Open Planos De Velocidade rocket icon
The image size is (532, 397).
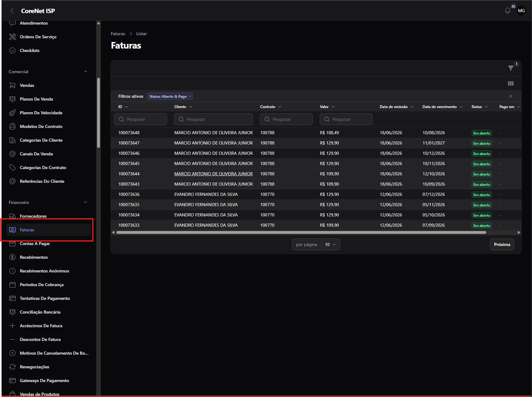pos(12,113)
